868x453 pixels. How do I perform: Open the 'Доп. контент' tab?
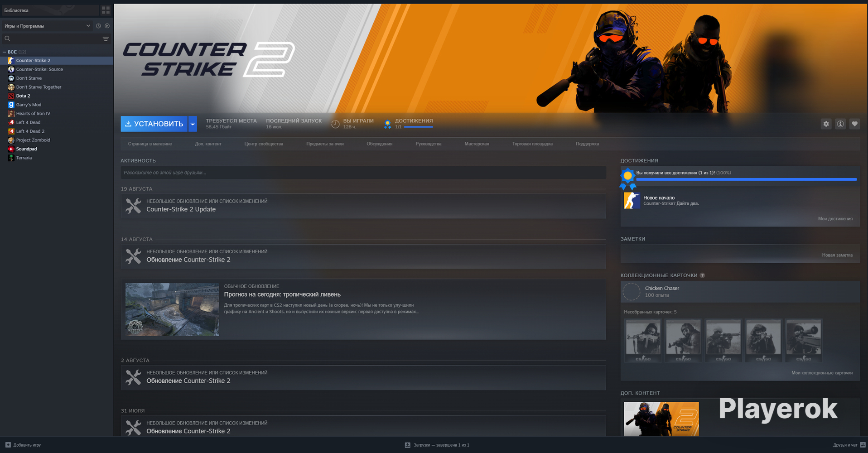tap(208, 144)
